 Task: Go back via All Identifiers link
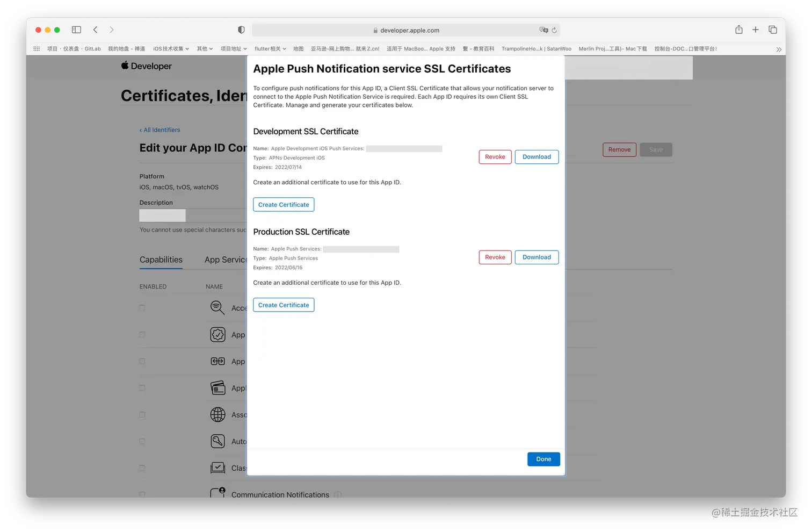tap(160, 130)
